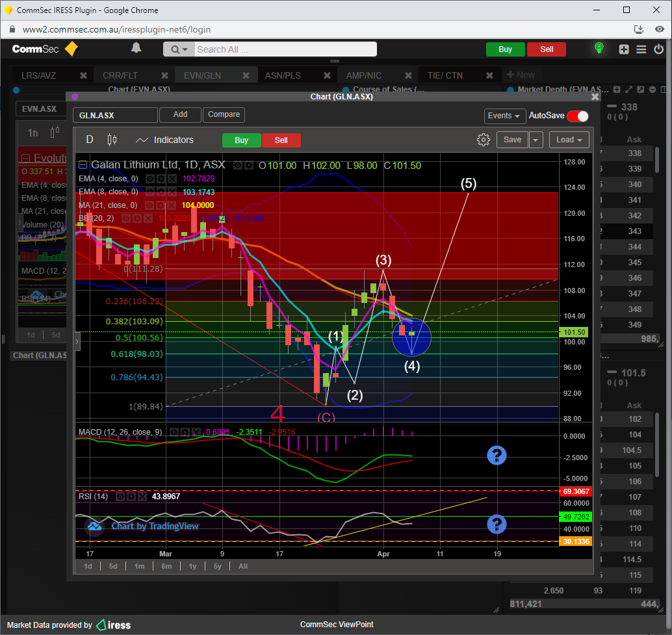Switch to the AMP/NIC tab
Image resolution: width=672 pixels, height=635 pixels.
[364, 75]
